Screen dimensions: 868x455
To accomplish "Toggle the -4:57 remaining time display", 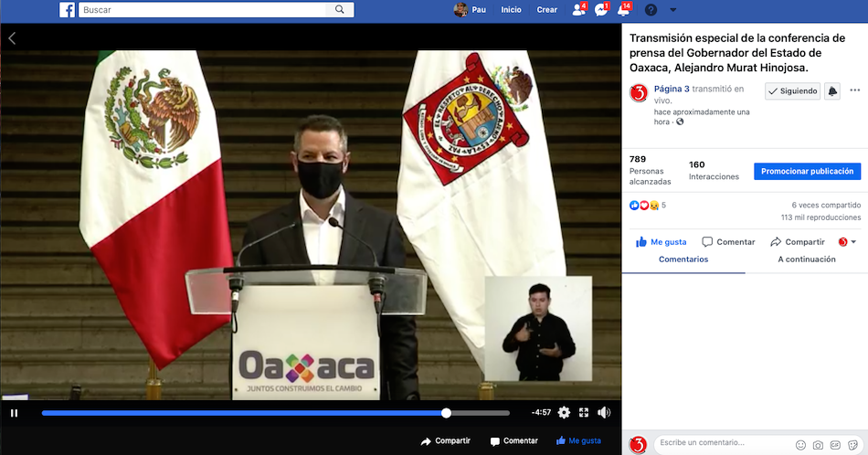I will [x=541, y=412].
